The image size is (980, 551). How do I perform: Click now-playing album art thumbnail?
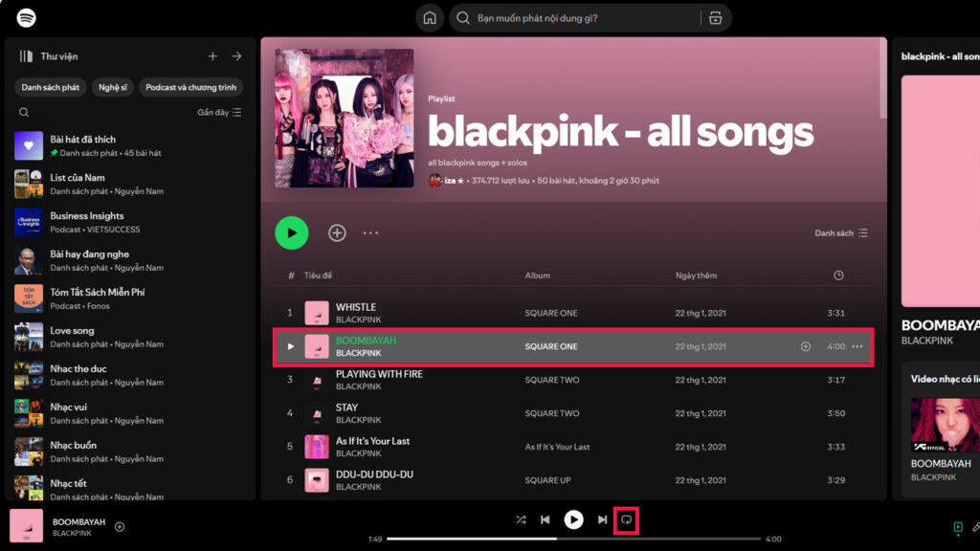pos(26,526)
